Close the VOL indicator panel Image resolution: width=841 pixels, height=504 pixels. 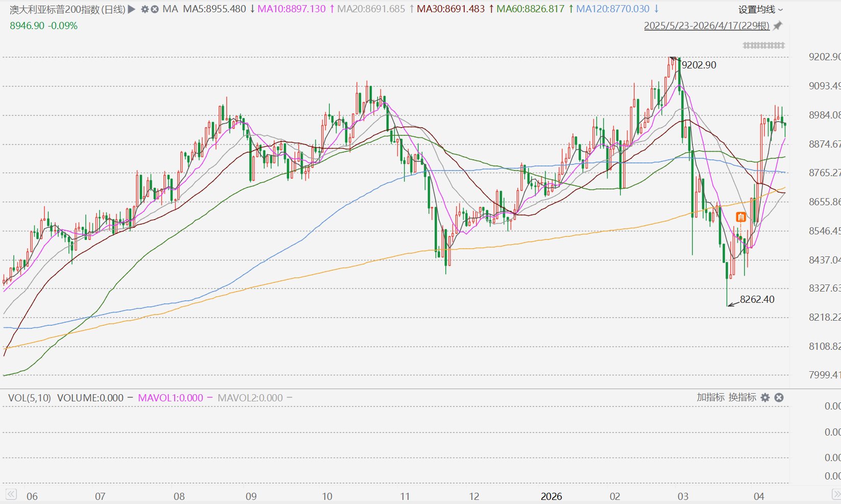pos(779,398)
